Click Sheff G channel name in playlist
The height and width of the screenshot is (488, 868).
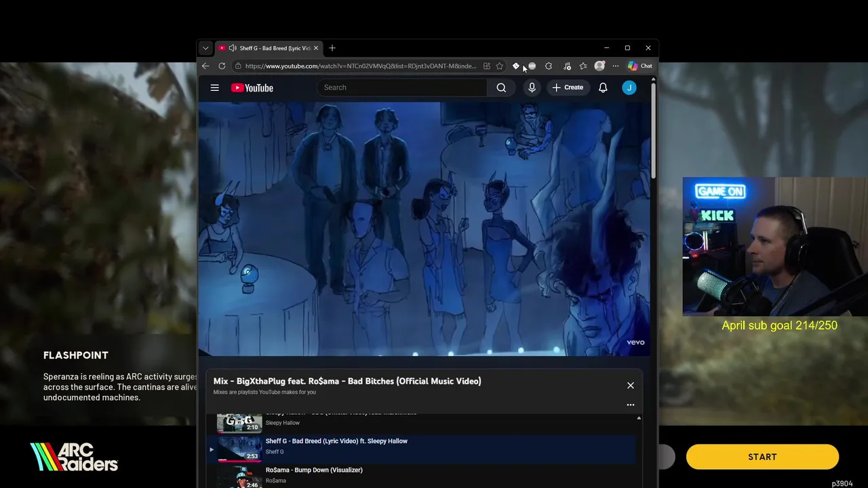click(275, 452)
